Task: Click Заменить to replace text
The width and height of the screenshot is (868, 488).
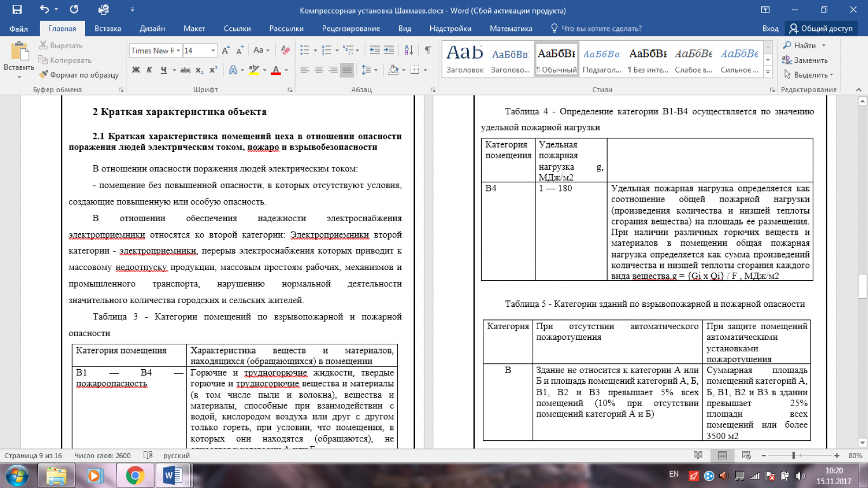Action: coord(805,60)
